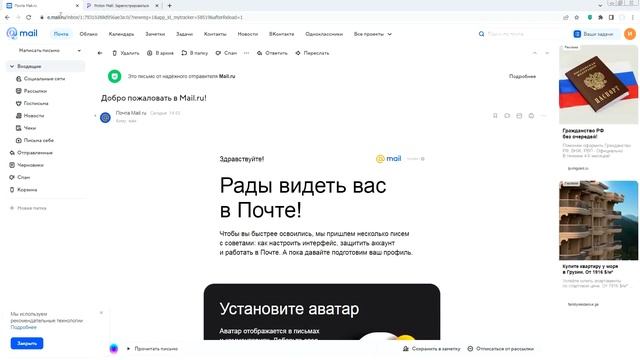640x360 pixels.
Task: Open Новости in top navigation
Action: pos(248,34)
